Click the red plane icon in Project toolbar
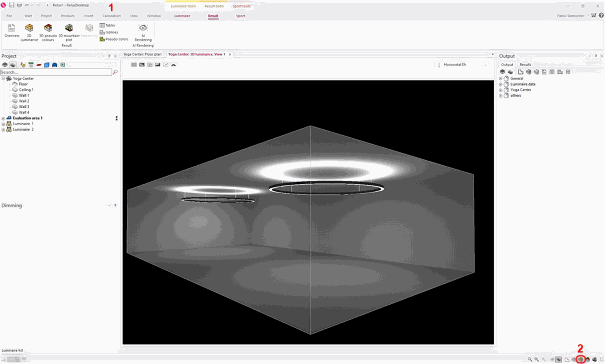The image size is (605, 364). (39, 65)
